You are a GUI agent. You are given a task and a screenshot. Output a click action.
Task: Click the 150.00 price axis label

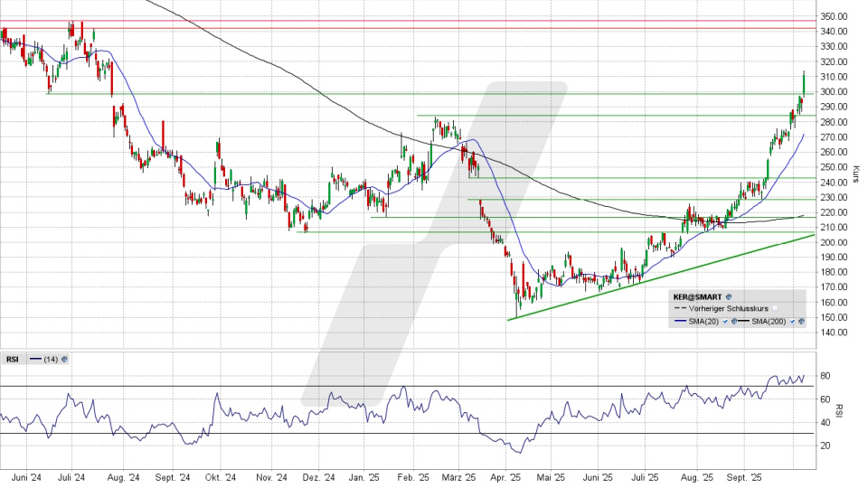click(834, 317)
